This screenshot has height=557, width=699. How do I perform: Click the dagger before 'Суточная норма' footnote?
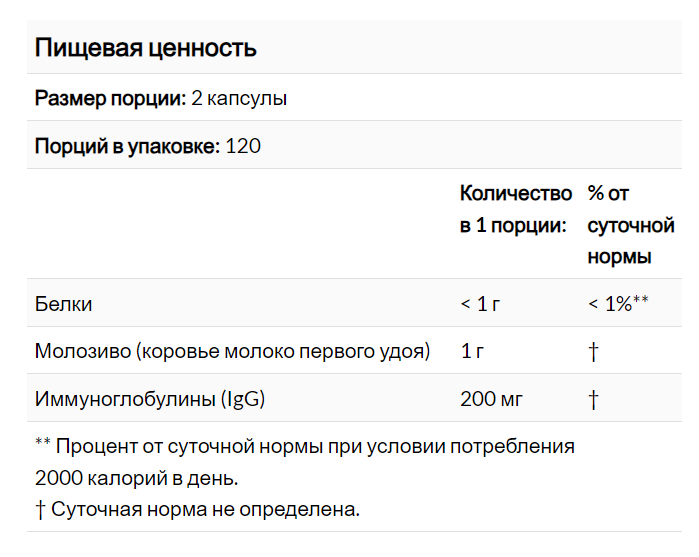coord(40,509)
